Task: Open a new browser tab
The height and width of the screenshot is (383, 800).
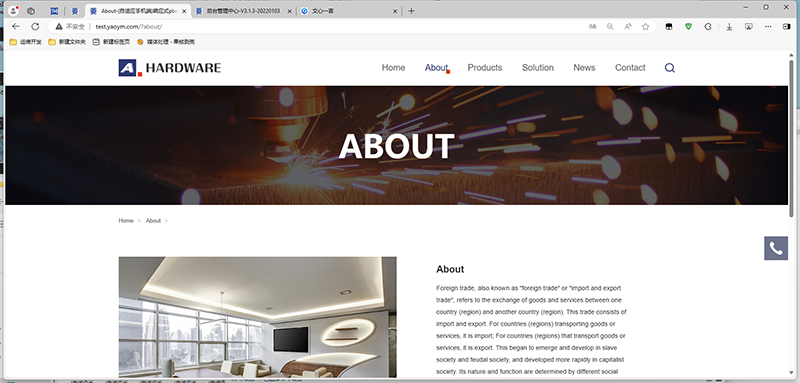Action: [x=411, y=11]
